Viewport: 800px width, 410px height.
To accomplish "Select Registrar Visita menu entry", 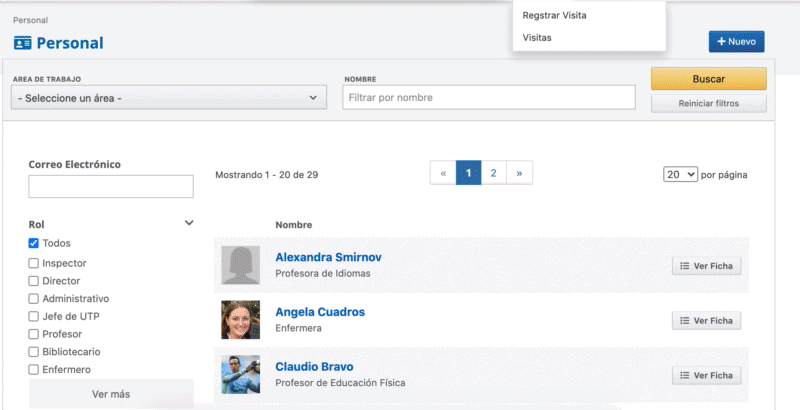I will click(x=554, y=15).
